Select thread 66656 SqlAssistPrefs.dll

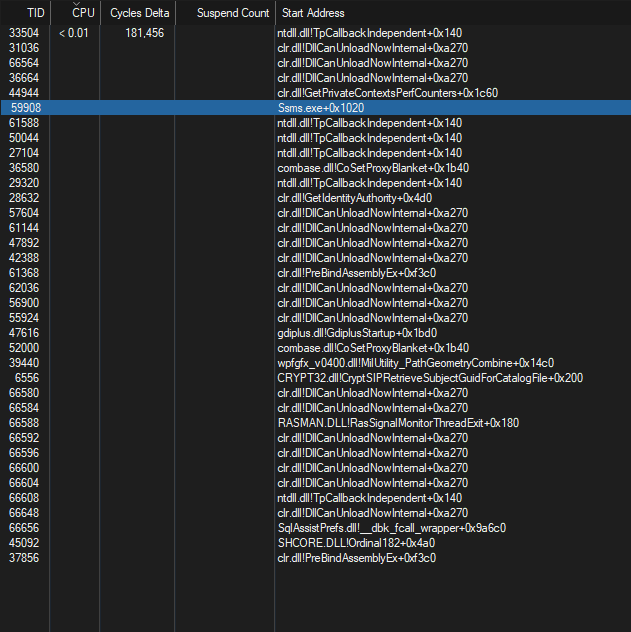(316, 528)
